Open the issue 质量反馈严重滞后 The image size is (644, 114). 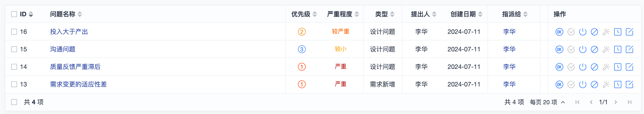pyautogui.click(x=75, y=67)
